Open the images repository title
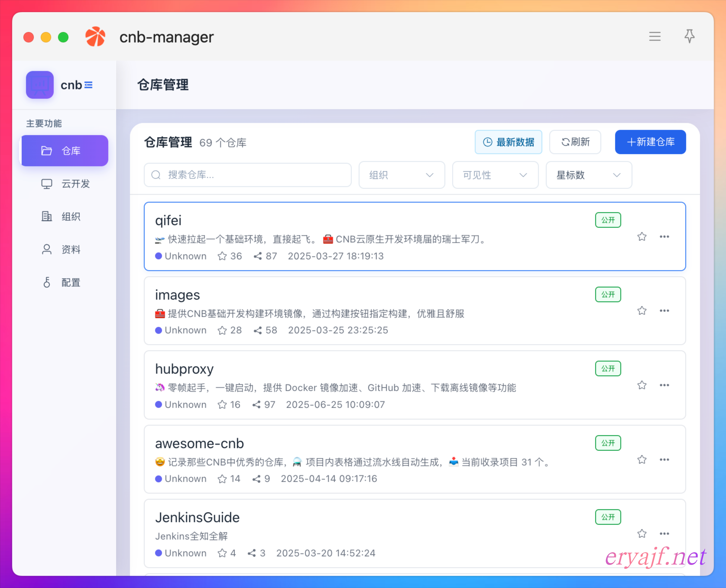 click(178, 295)
